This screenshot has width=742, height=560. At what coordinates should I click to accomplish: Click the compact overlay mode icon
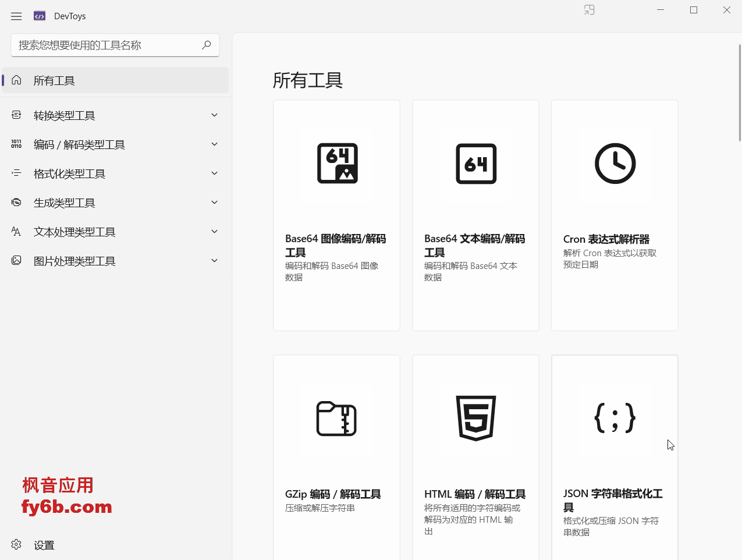(x=590, y=10)
